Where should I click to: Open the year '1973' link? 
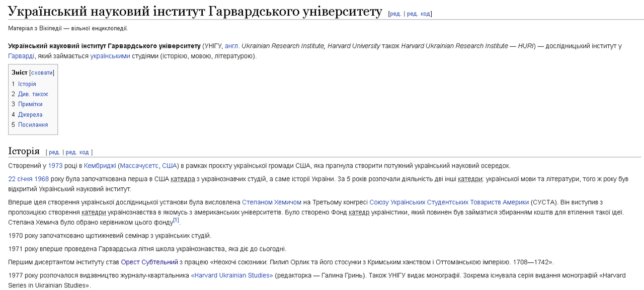(x=55, y=166)
